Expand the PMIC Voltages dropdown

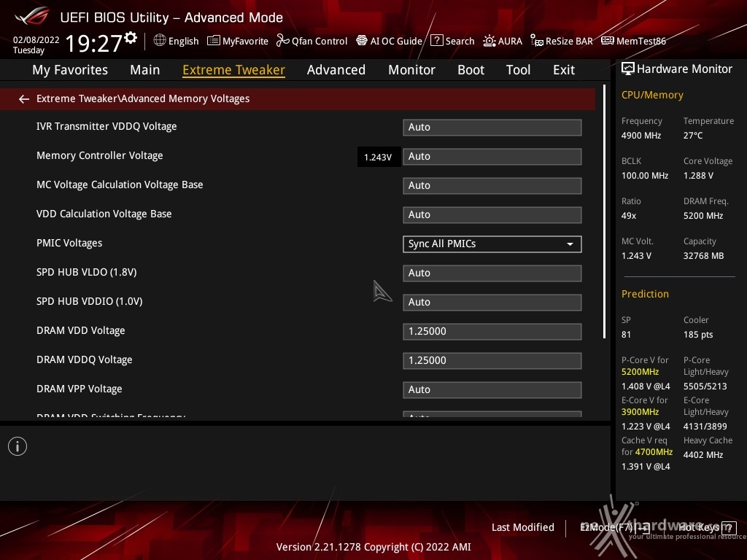tap(492, 244)
